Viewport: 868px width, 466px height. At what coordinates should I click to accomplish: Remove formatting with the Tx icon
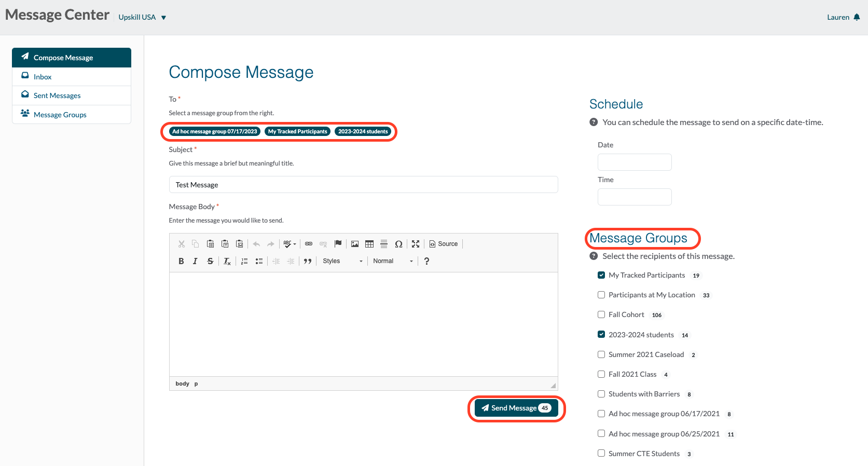[227, 261]
